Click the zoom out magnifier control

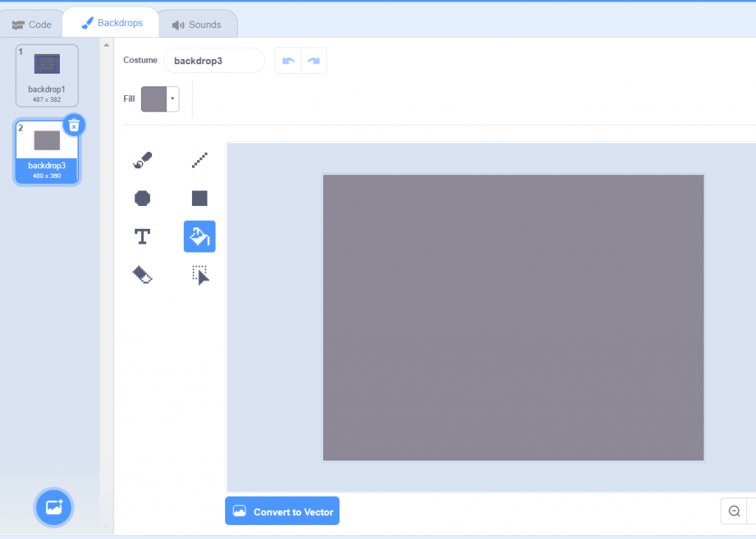(x=734, y=511)
